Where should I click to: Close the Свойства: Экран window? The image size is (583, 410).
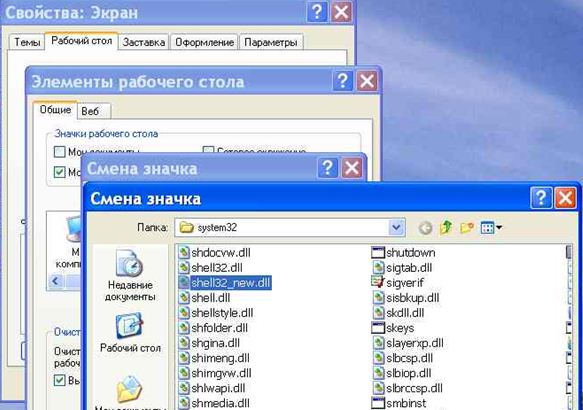point(341,12)
